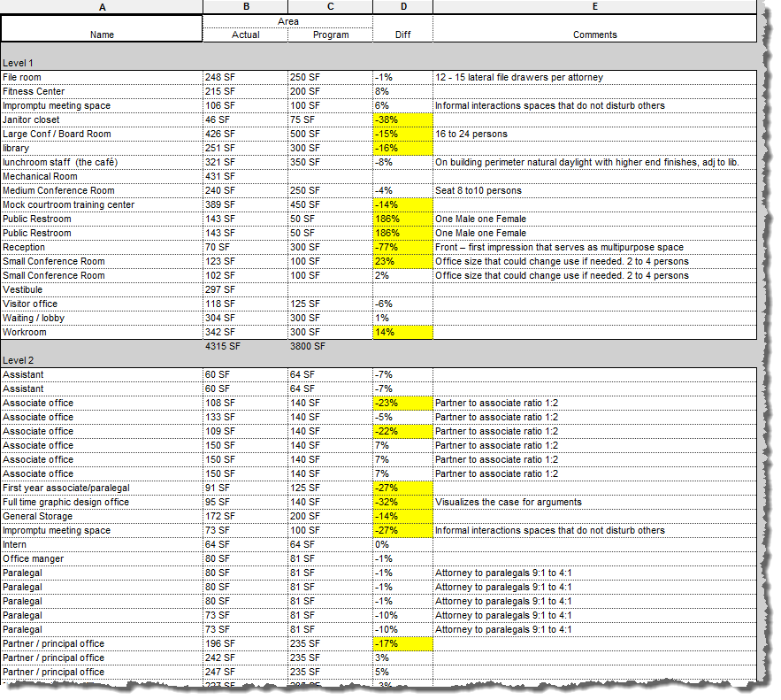Select the 186% cell for Public Restroom
This screenshot has width=781, height=700.
(402, 219)
